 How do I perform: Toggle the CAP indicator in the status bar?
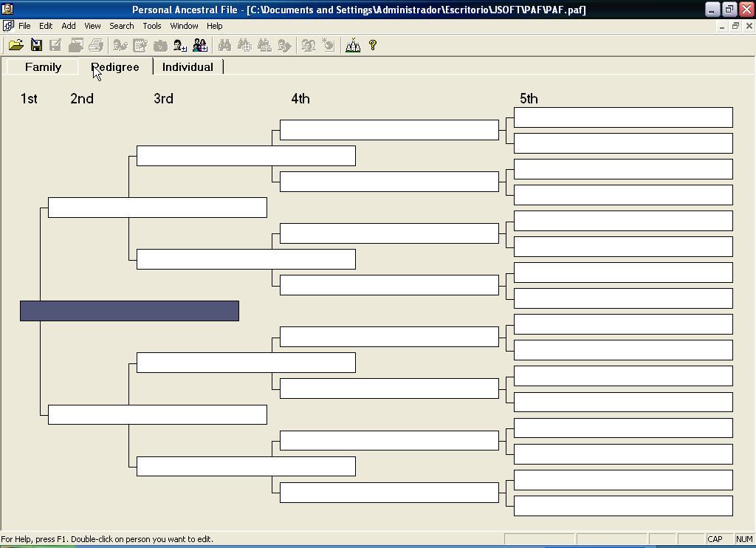(714, 538)
